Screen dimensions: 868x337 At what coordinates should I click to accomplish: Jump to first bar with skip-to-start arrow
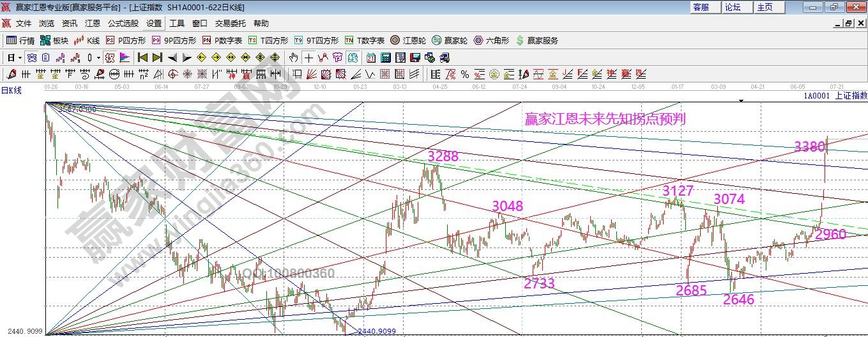(143, 58)
